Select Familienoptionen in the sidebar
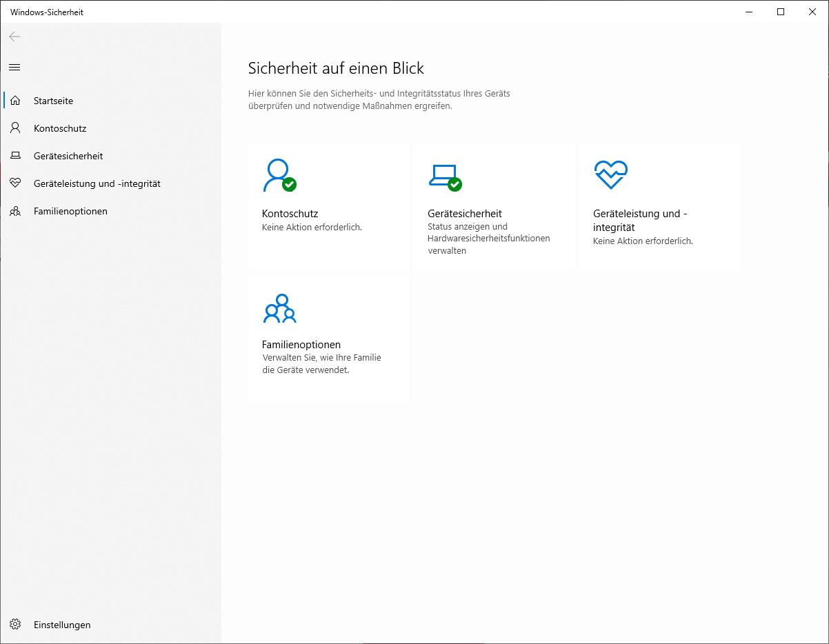The image size is (829, 644). (111, 211)
